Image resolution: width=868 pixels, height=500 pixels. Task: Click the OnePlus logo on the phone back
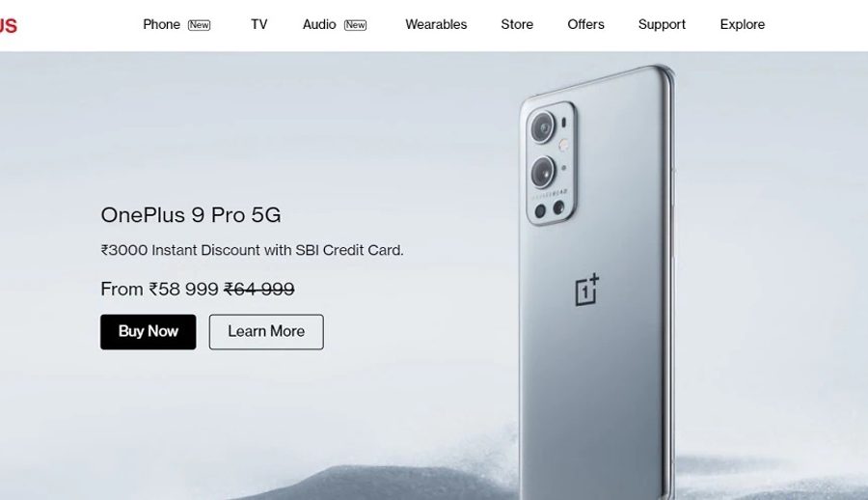click(587, 290)
